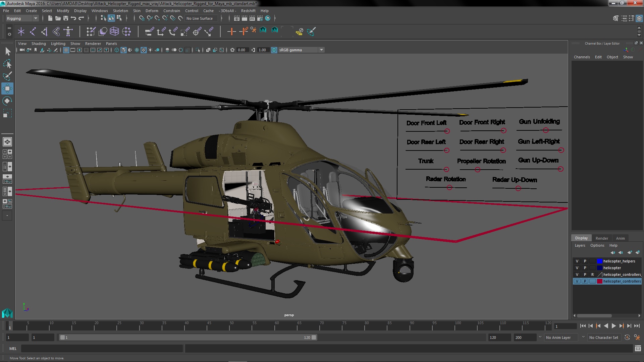This screenshot has height=362, width=644.
Task: Open the Deform menu
Action: coord(152,11)
